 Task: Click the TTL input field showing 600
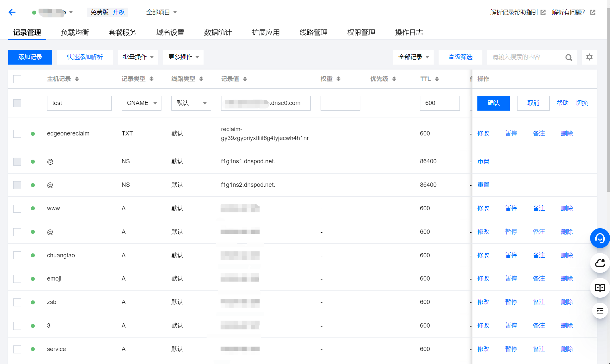tap(440, 103)
